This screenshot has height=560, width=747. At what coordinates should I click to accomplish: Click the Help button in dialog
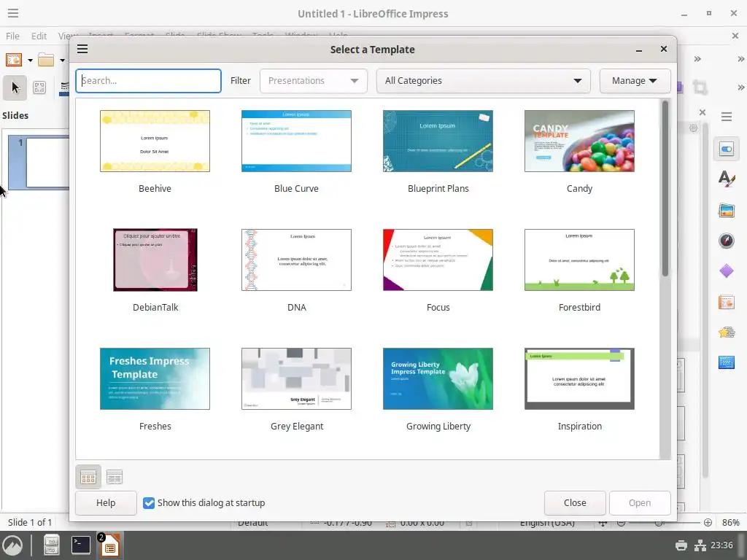coord(106,503)
